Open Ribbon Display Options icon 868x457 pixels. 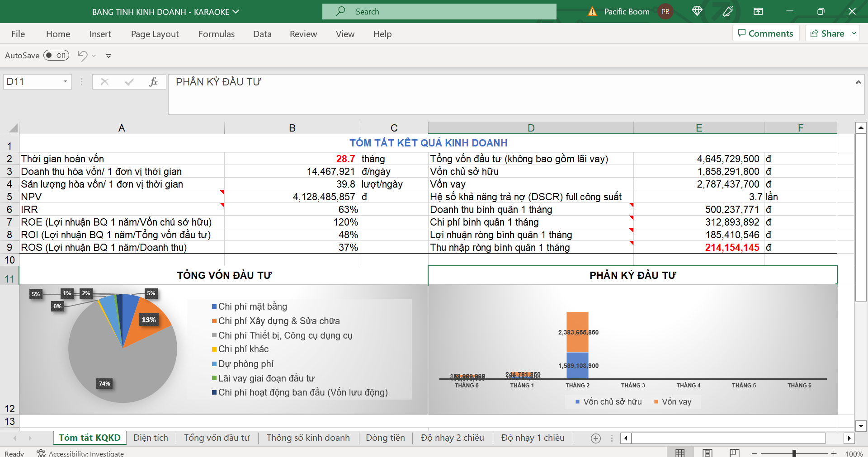pyautogui.click(x=758, y=11)
